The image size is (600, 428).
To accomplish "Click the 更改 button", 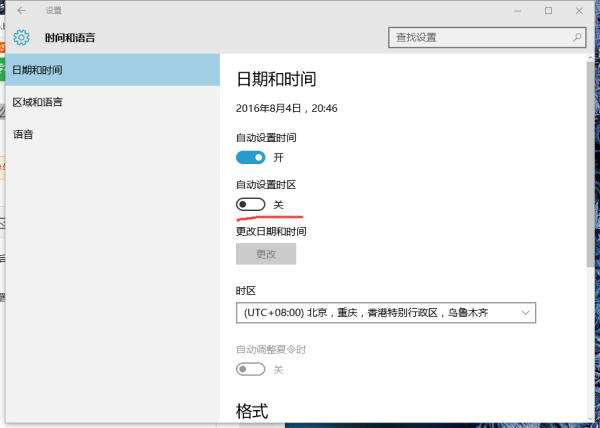I will (x=266, y=254).
